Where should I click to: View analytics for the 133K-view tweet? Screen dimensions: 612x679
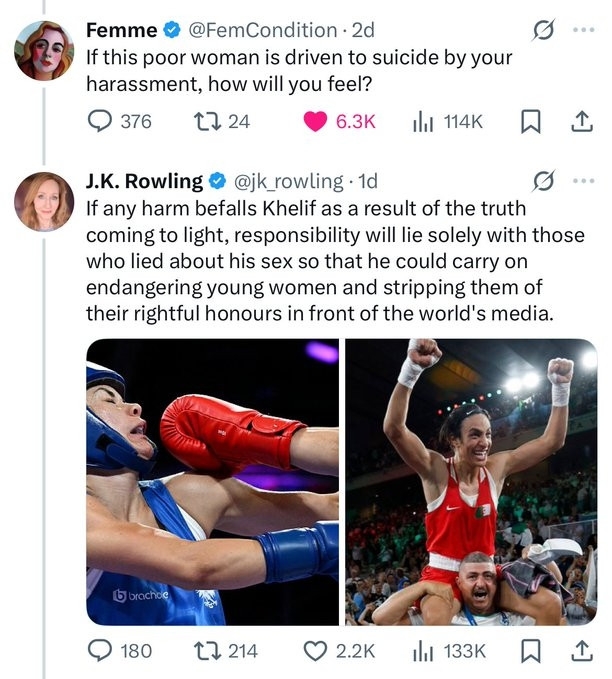(424, 651)
